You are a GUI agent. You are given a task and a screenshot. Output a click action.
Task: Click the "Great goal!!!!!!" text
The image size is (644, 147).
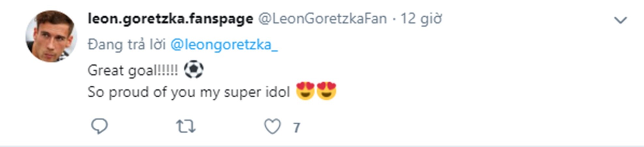click(x=133, y=70)
